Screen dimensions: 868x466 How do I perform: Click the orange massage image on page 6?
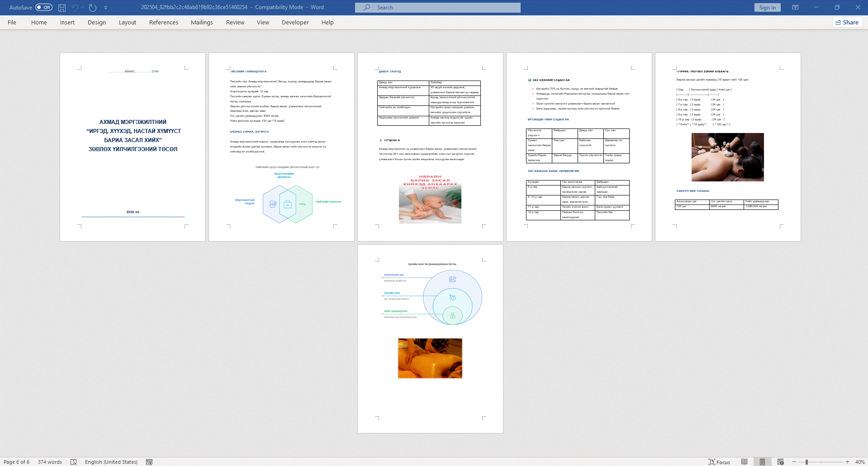(x=430, y=358)
